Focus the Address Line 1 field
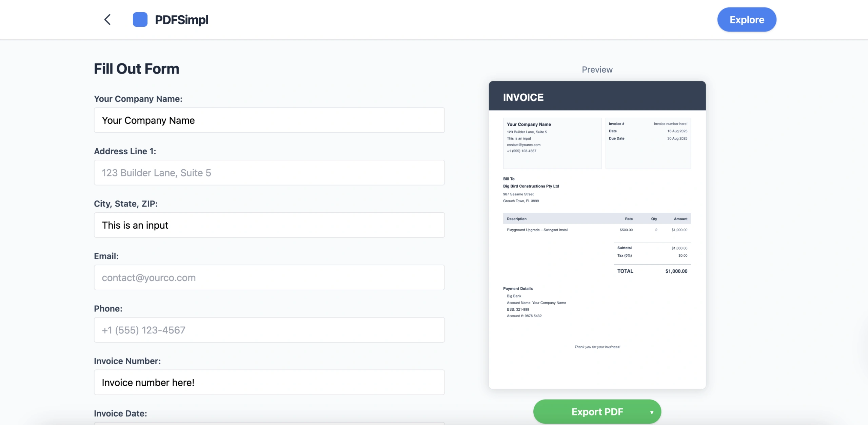Screen dimensions: 868x425 point(269,173)
